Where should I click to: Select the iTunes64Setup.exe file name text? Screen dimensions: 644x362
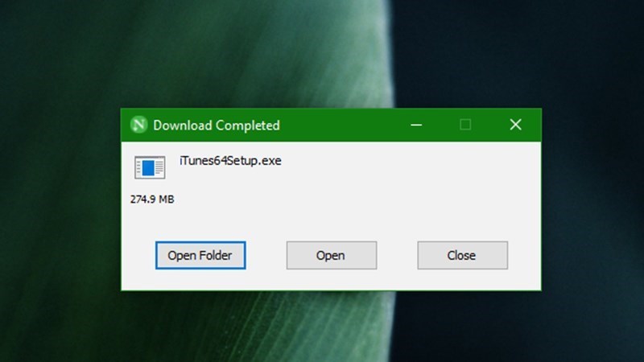point(230,160)
